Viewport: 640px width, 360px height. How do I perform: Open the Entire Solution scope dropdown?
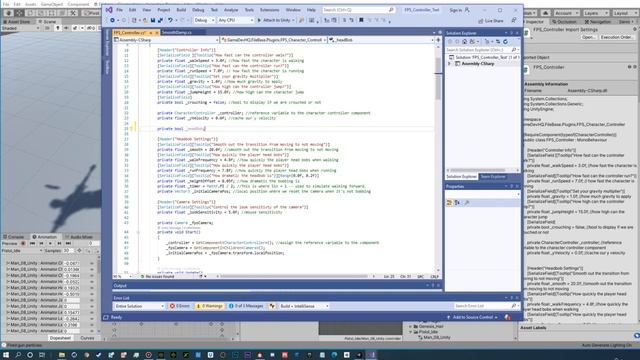point(139,306)
